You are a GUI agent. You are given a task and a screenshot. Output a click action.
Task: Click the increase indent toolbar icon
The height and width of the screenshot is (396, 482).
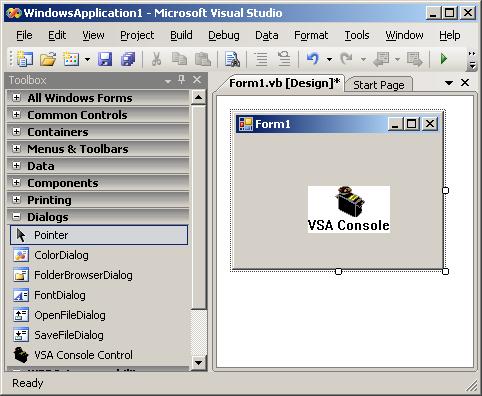tap(284, 59)
